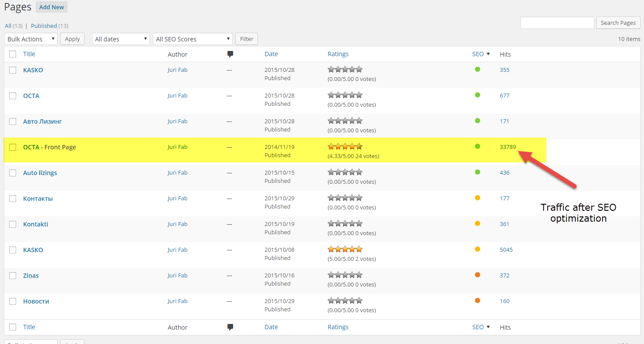Click the orange SEO dot for Kontakti row

[x=478, y=223]
